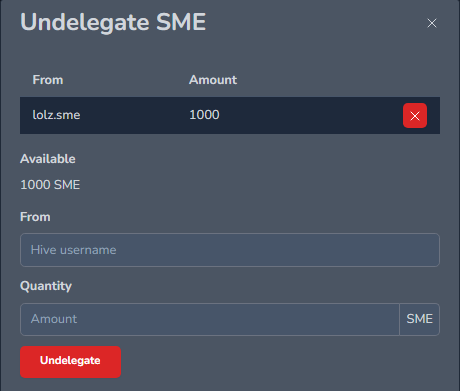Focus the Hive username field

click(230, 250)
